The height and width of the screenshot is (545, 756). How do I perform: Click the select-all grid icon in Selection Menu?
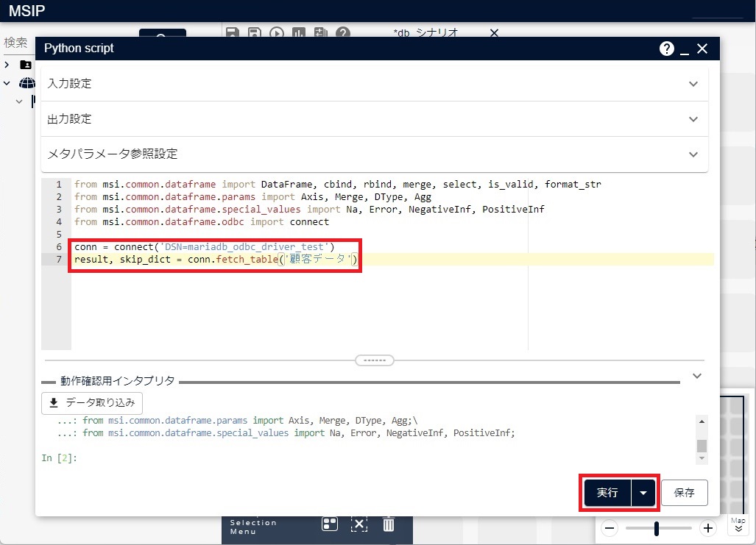(x=330, y=524)
